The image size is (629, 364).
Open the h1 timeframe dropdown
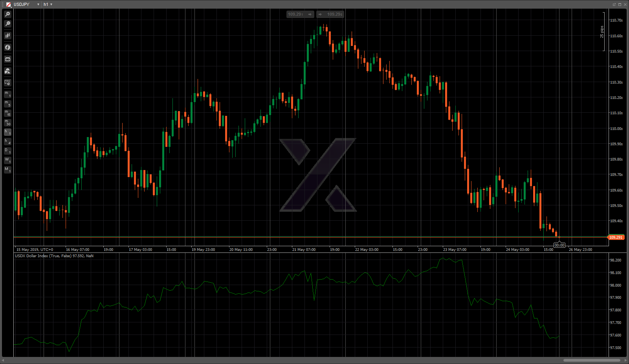51,4
